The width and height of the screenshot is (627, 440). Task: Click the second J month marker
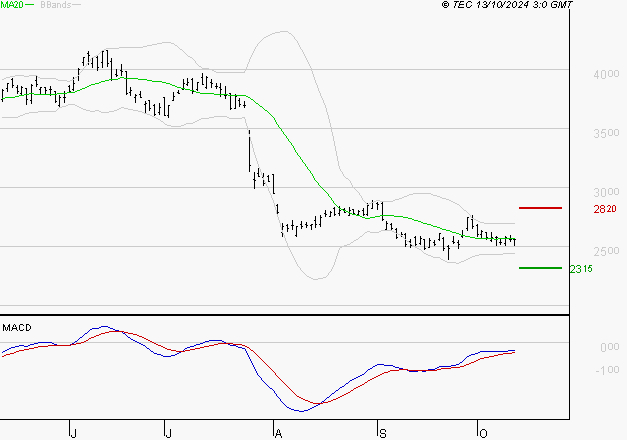168,434
